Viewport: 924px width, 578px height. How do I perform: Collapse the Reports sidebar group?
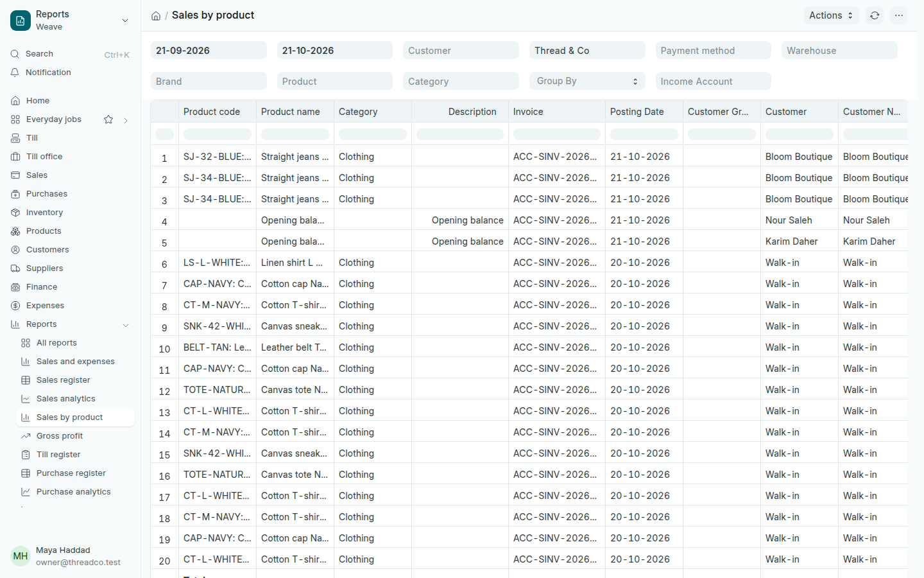[x=126, y=325]
